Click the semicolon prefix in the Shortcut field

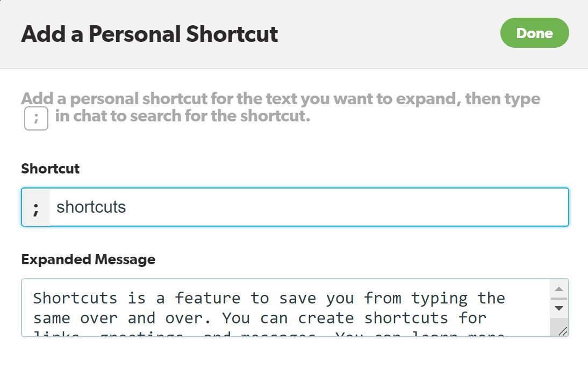35,207
